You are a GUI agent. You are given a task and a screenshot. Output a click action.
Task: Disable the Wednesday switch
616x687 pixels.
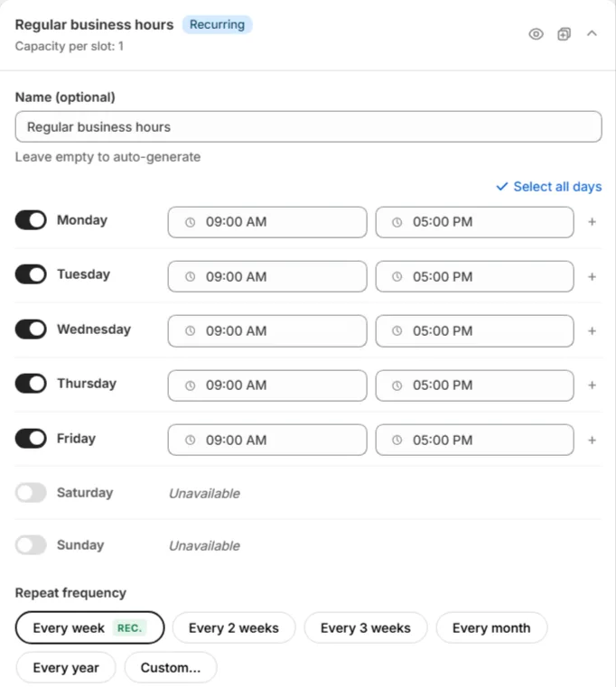click(31, 329)
